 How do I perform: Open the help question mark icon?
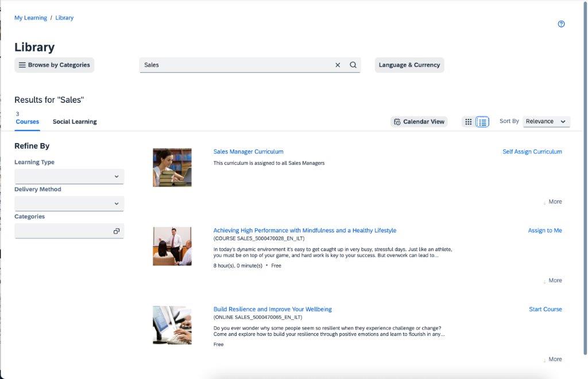click(x=561, y=24)
